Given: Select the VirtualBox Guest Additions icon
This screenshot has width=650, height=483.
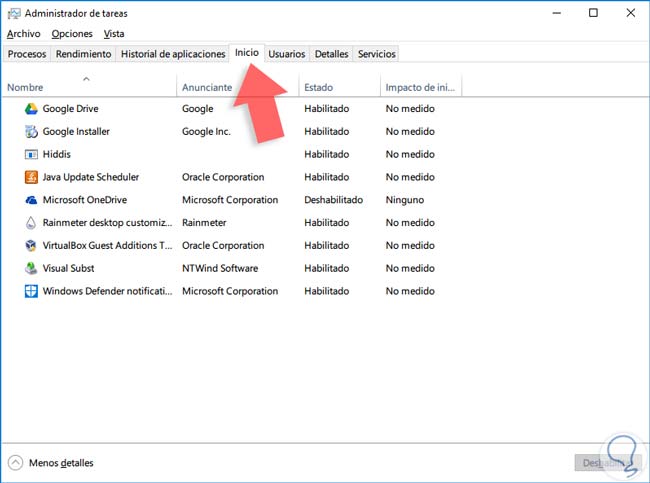Looking at the screenshot, I should click(x=31, y=246).
